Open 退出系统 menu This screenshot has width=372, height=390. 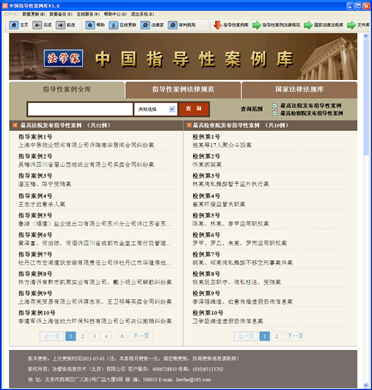click(x=142, y=14)
